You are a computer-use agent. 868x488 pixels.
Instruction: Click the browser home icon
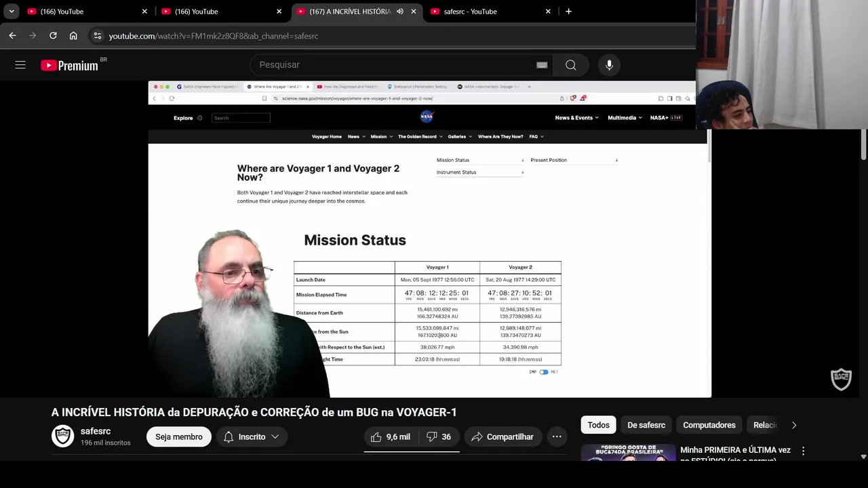point(73,36)
